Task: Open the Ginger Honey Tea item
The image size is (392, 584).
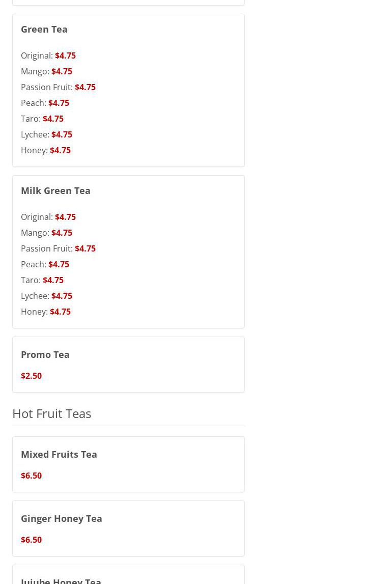Action: 128,529
